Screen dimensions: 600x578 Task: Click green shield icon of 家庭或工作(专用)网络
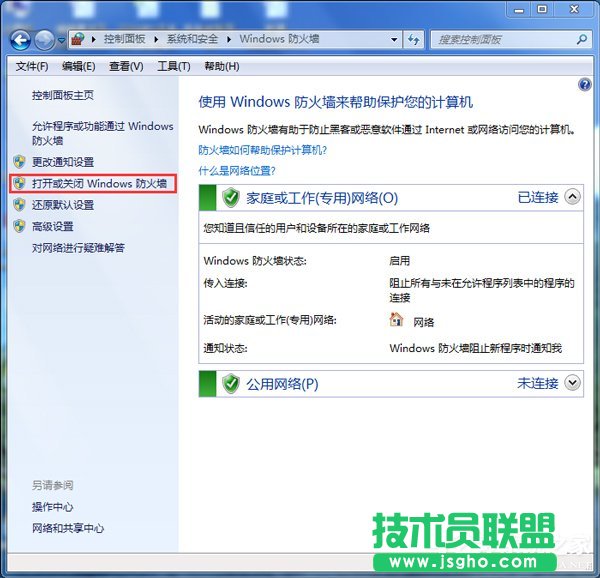[231, 198]
